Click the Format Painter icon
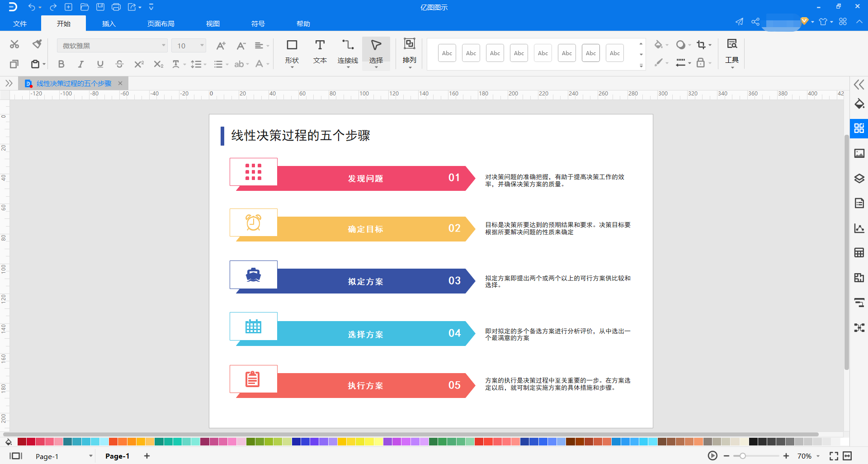This screenshot has width=868, height=464. tap(37, 44)
